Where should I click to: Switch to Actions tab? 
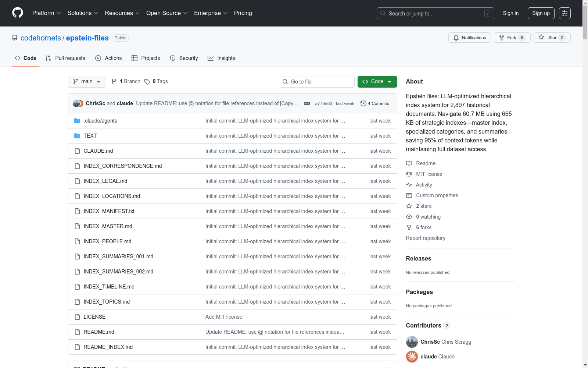pos(108,58)
